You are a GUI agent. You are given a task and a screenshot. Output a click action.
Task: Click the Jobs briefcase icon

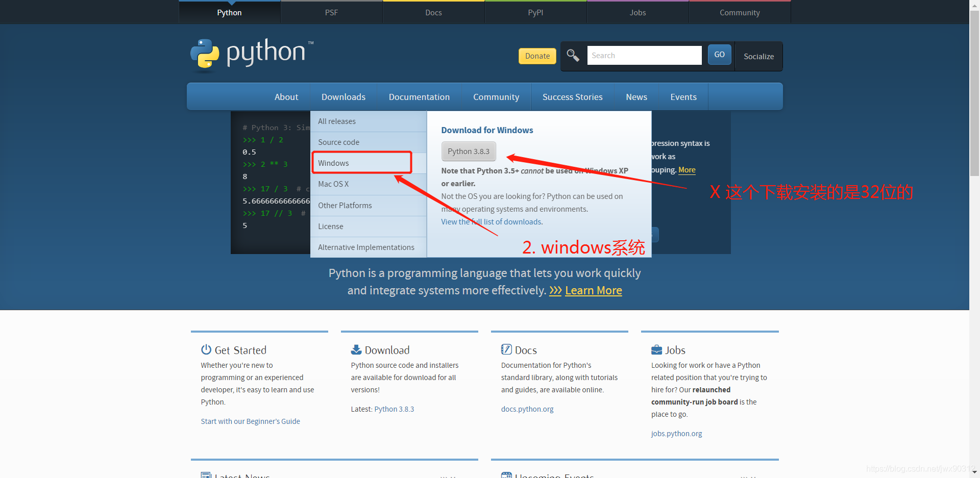656,350
